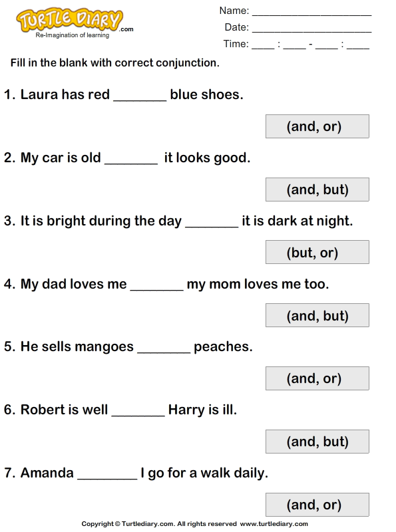This screenshot has width=396, height=532.
Task: Click blank after Robert is well
Action: click(x=138, y=415)
